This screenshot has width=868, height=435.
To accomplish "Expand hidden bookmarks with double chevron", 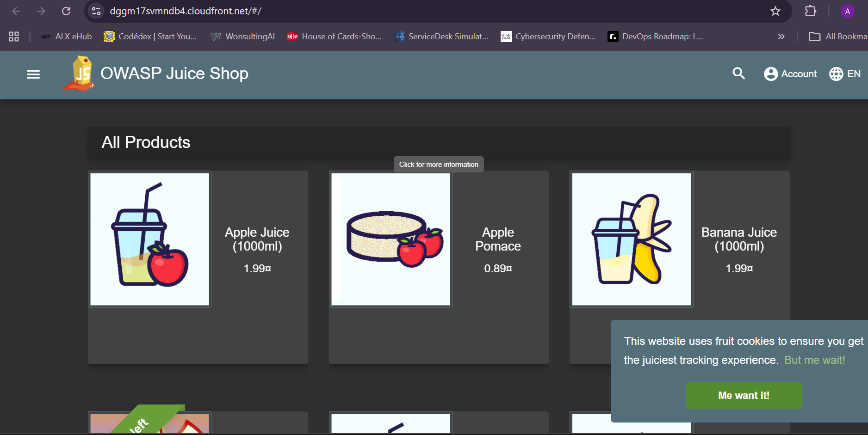I will pyautogui.click(x=781, y=37).
